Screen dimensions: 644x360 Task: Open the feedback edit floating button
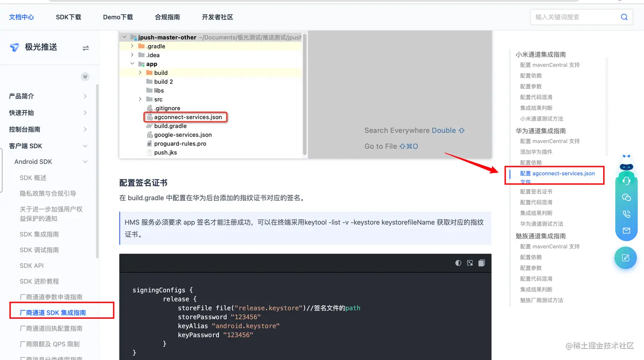626,258
